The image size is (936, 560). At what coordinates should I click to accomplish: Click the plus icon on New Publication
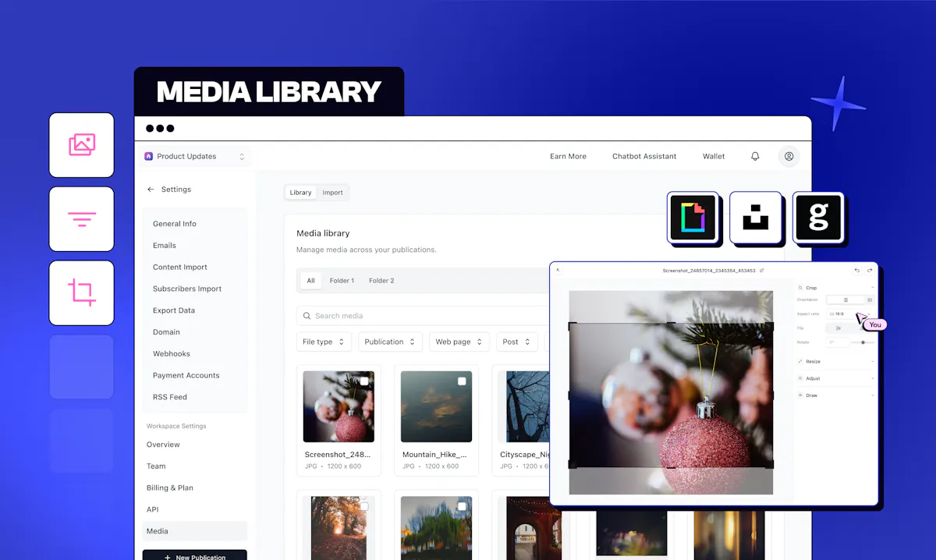coord(168,558)
